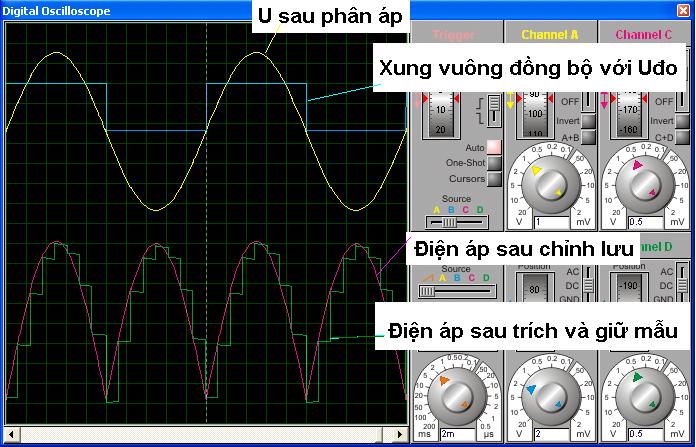Click Channel C volts field showing 0.5

[646, 222]
